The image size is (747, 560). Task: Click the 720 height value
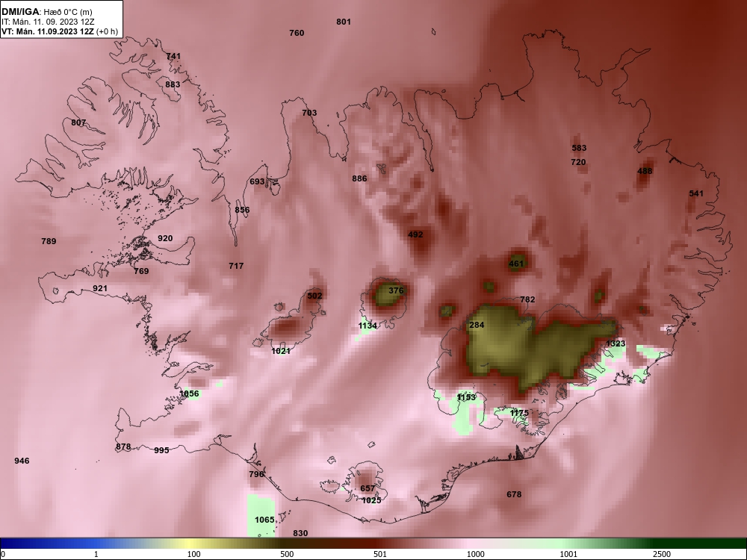click(x=578, y=162)
